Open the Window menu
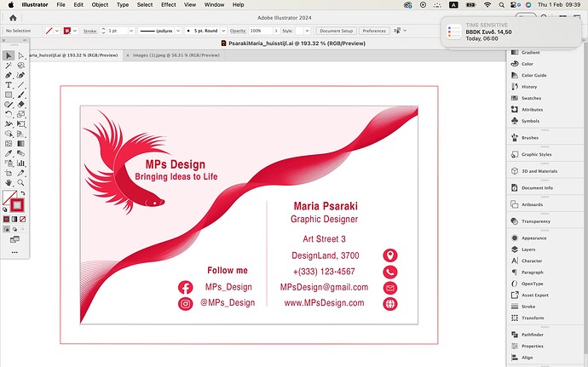588x367 pixels. (214, 5)
